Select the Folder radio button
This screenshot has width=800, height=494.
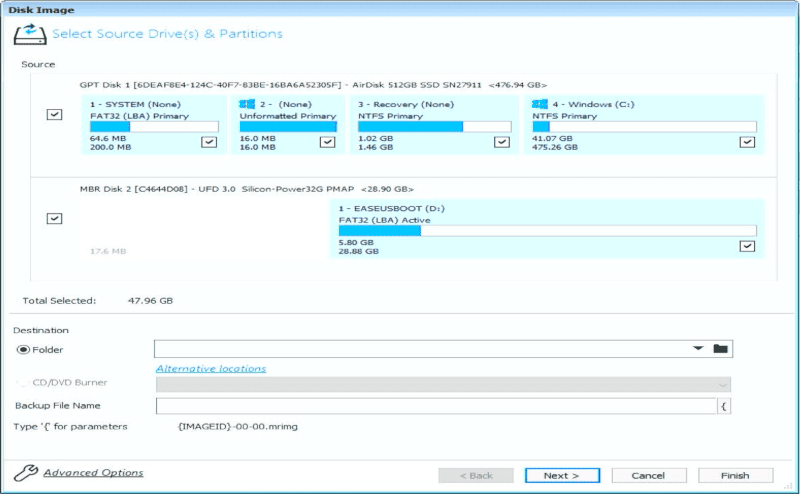tap(23, 350)
